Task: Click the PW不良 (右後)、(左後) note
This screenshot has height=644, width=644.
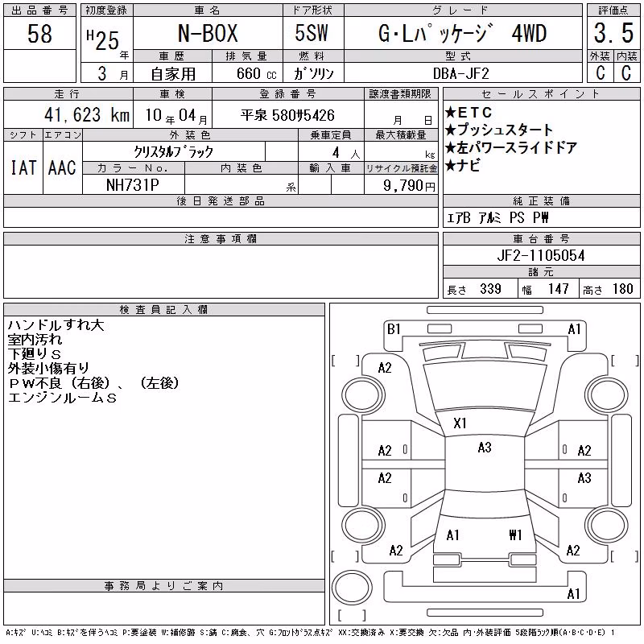Action: (x=93, y=383)
